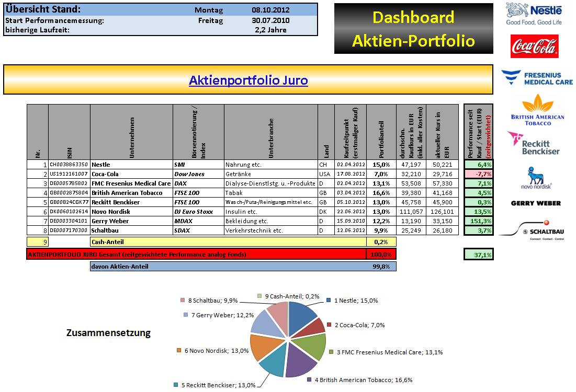This screenshot has height=392, width=576.
Task: Click the 'Unternehmen' column header
Action: (x=131, y=132)
